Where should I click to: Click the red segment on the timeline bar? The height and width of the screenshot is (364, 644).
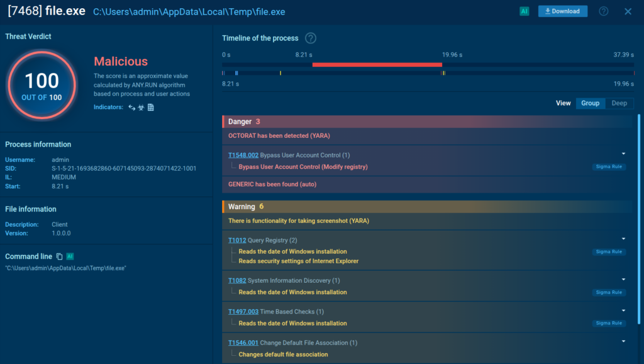click(377, 64)
